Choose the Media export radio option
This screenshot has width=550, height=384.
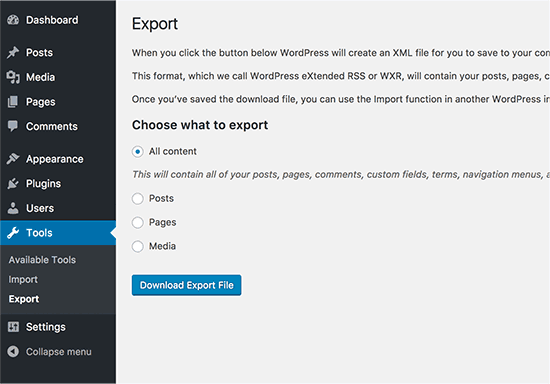(x=138, y=246)
